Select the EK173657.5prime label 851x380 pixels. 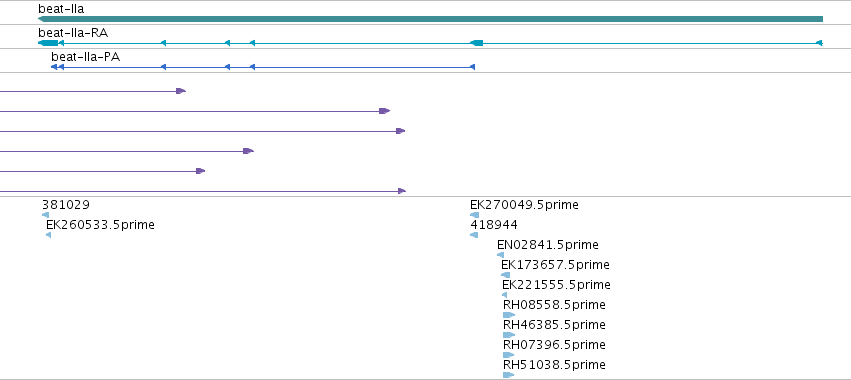(x=555, y=264)
